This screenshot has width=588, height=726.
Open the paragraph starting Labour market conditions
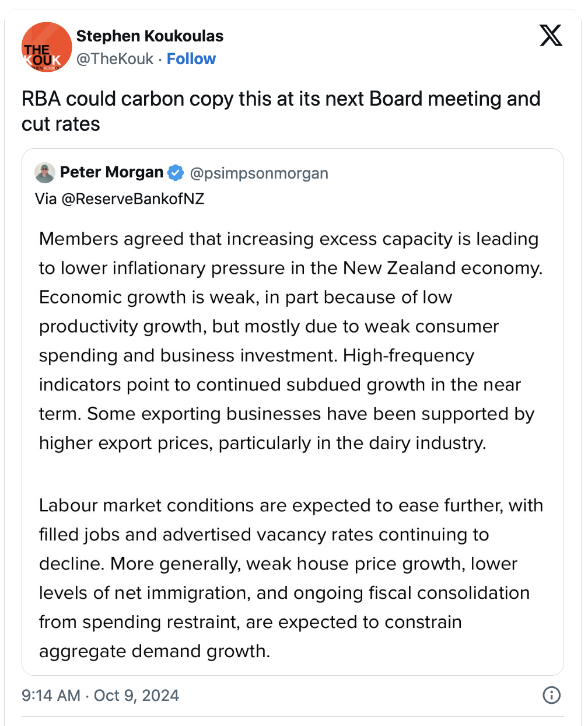[x=291, y=578]
